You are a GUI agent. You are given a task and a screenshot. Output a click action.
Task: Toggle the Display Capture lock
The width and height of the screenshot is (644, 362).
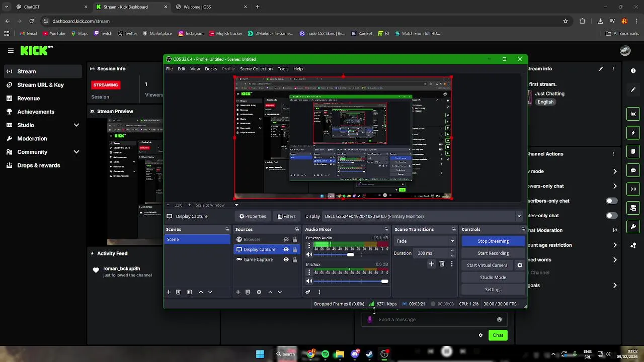pos(295,249)
